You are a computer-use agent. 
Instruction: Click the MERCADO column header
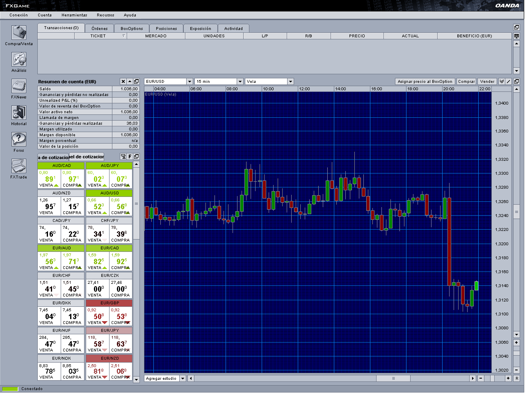[x=156, y=36]
